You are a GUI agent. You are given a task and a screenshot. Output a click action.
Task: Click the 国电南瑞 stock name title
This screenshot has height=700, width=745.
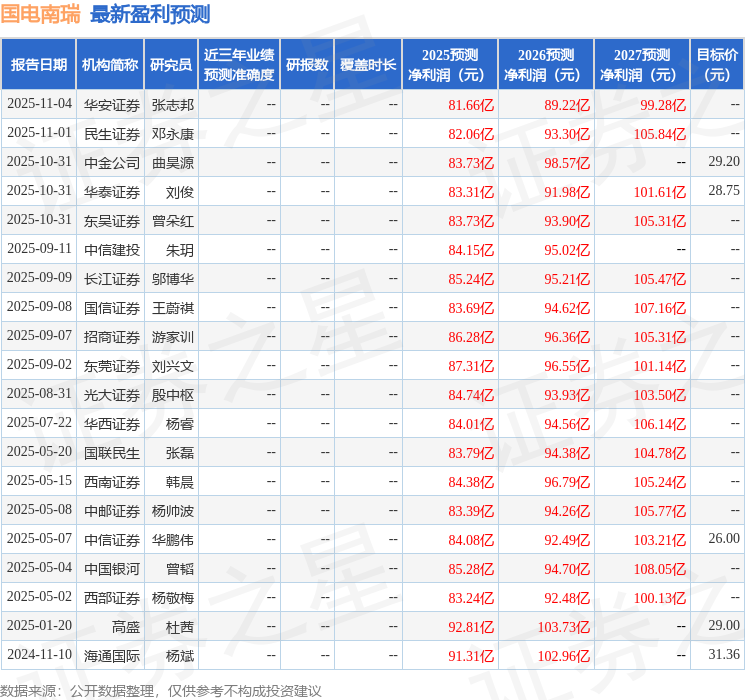pos(40,14)
